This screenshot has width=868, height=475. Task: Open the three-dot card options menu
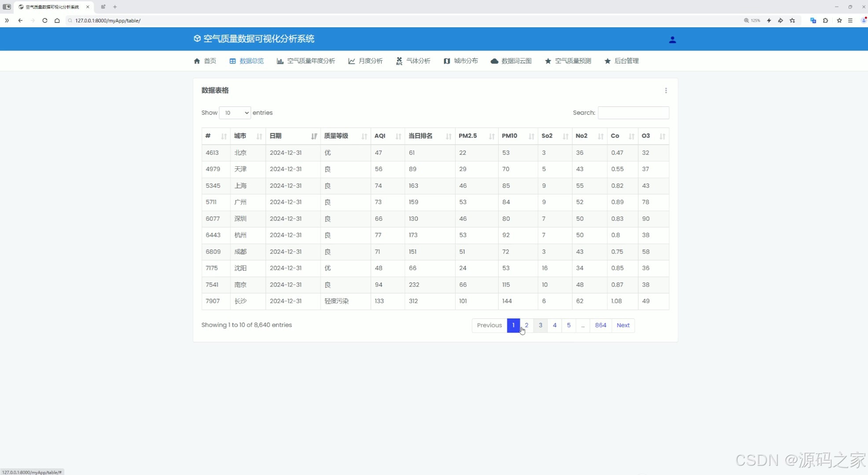click(666, 91)
